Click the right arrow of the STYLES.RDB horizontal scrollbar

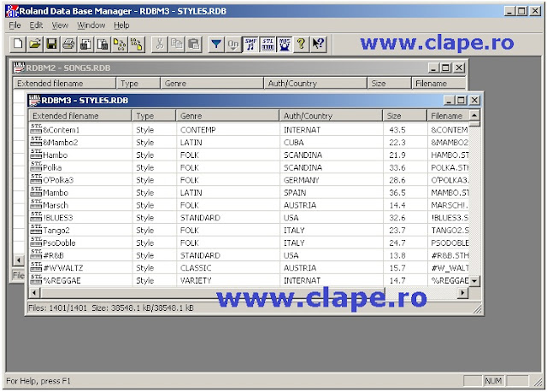tap(462, 293)
